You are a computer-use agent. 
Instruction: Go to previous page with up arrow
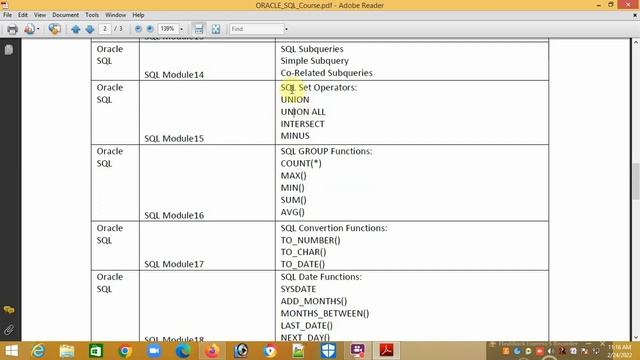(x=76, y=29)
